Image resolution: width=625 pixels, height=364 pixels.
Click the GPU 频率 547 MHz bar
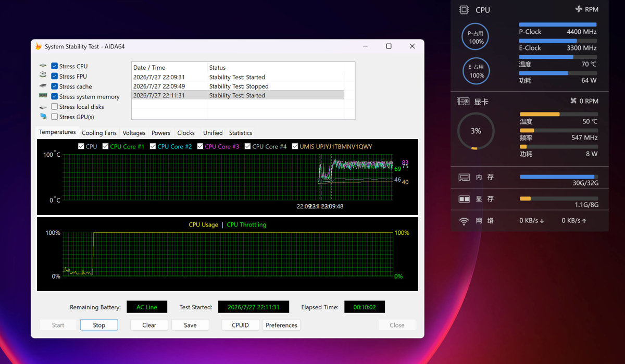tap(559, 131)
